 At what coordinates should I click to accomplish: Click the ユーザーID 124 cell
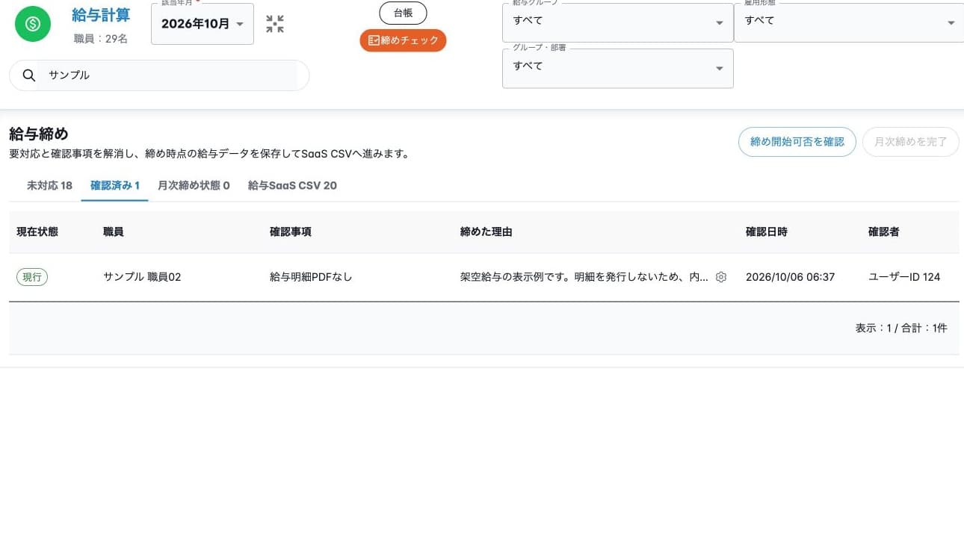904,277
